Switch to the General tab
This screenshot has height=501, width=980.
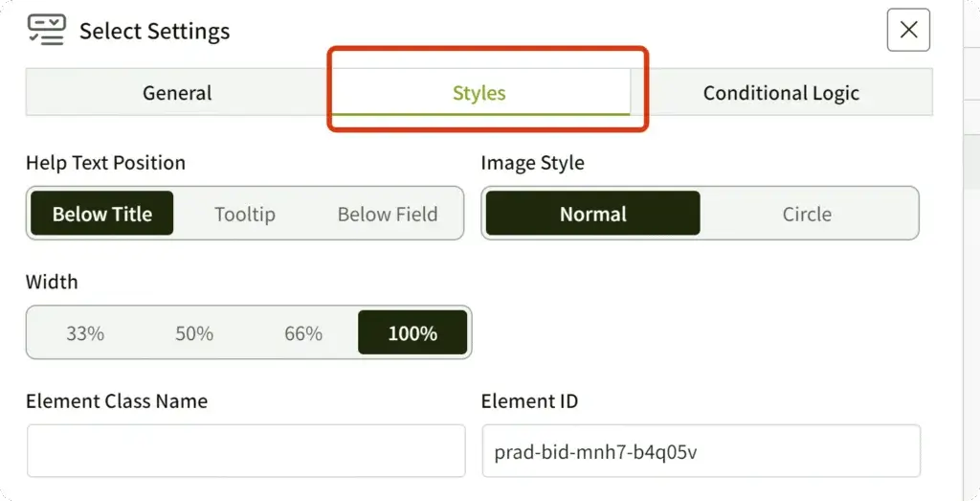coord(177,93)
